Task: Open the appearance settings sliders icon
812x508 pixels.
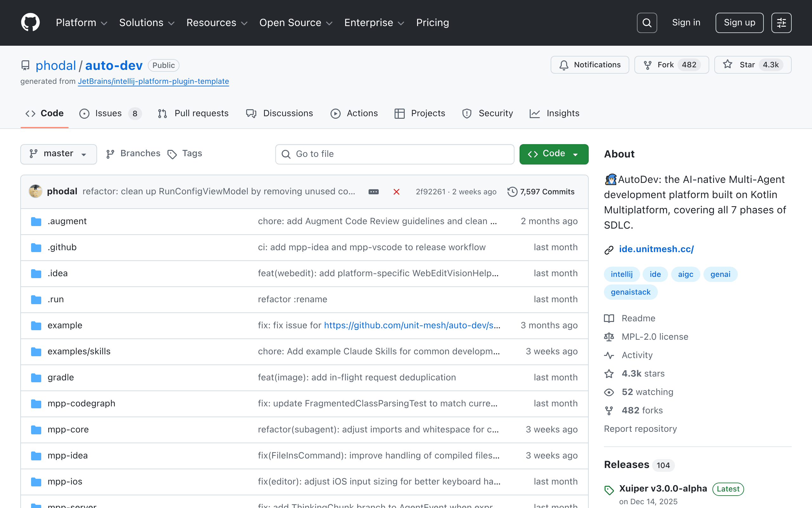Action: [x=781, y=23]
